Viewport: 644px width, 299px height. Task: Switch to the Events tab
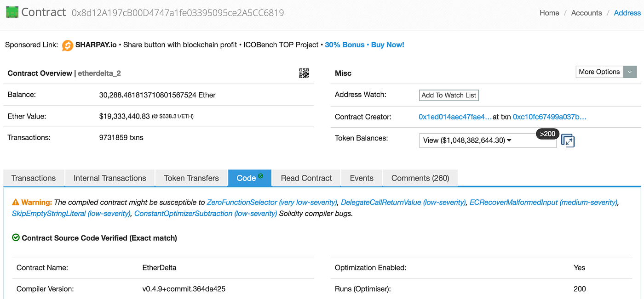point(362,178)
